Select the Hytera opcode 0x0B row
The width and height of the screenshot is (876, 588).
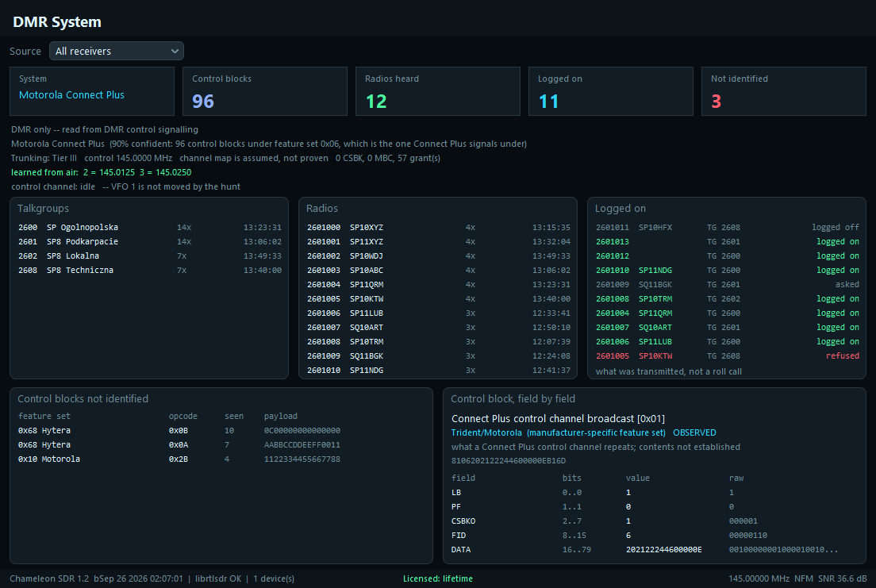click(x=221, y=430)
